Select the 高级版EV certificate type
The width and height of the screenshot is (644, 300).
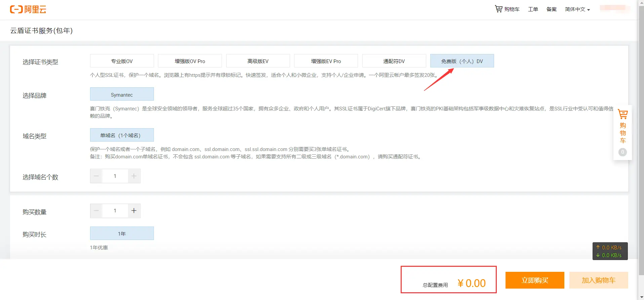click(258, 61)
